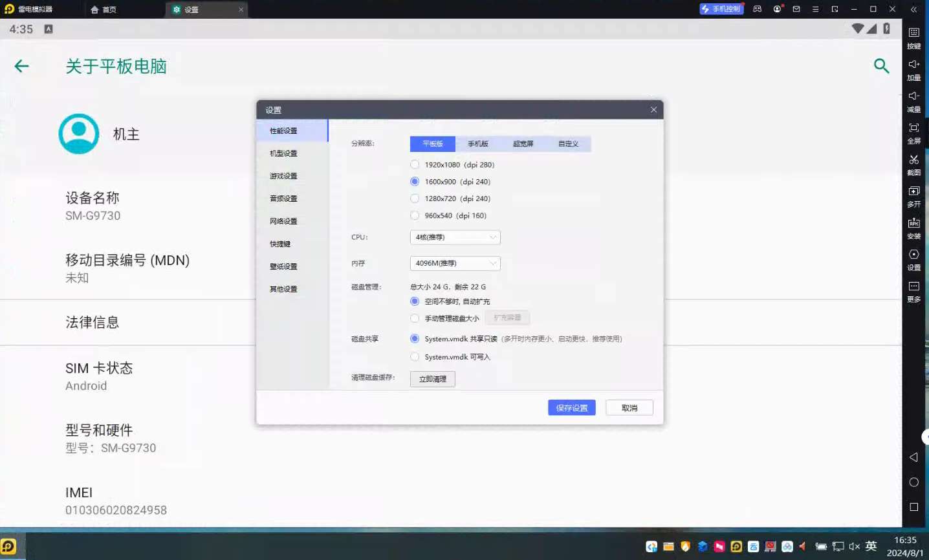Enter fullscreen with the 全屏 icon
929x560 pixels.
pyautogui.click(x=913, y=128)
